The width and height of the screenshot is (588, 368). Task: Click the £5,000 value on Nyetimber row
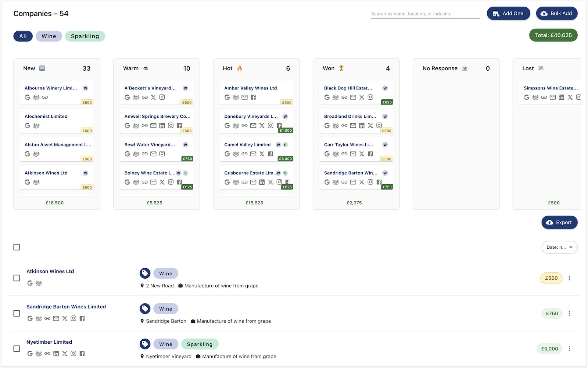click(549, 349)
